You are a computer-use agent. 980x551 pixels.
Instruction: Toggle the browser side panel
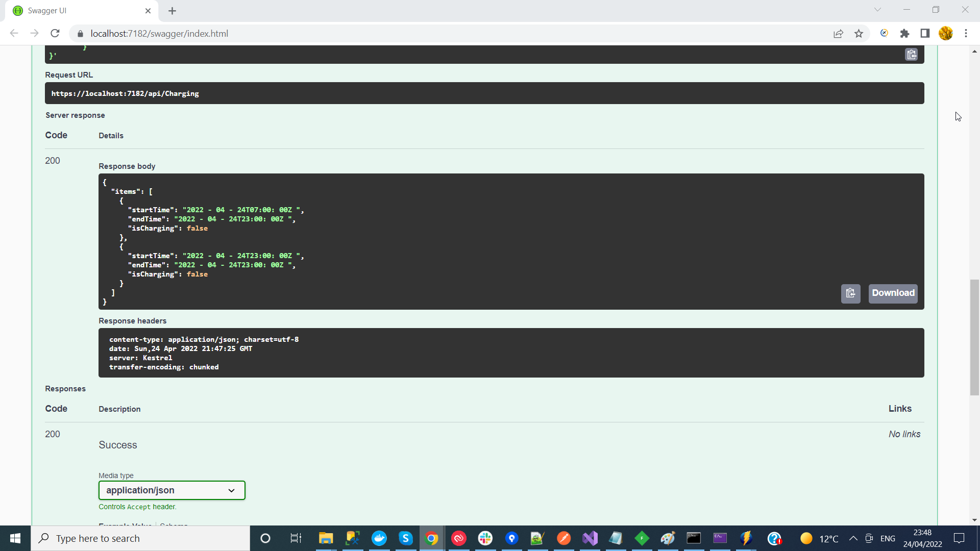pos(925,34)
